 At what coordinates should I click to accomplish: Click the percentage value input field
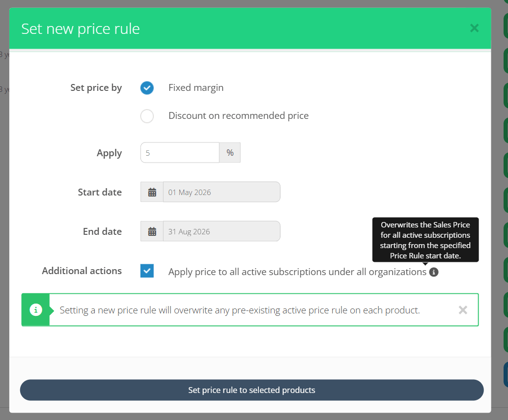[x=179, y=152]
